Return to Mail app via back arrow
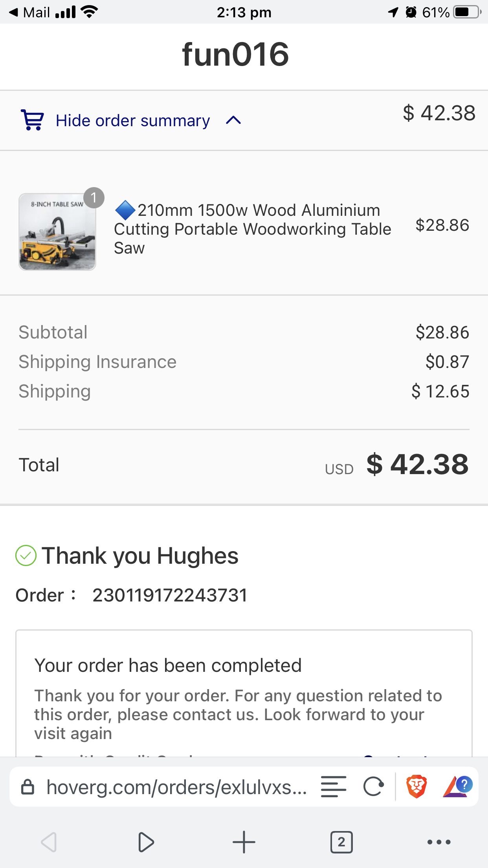488x868 pixels. tap(29, 13)
